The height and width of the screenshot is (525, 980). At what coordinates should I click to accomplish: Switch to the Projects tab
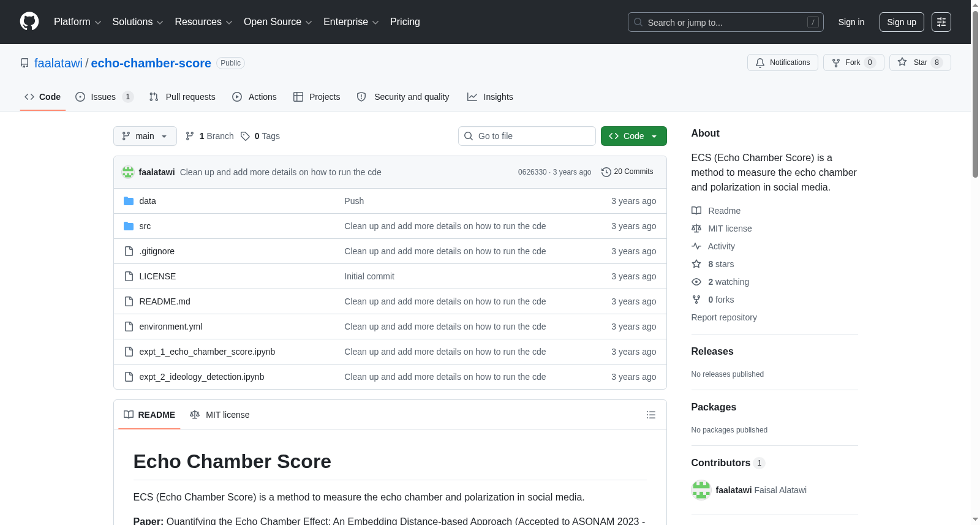317,97
